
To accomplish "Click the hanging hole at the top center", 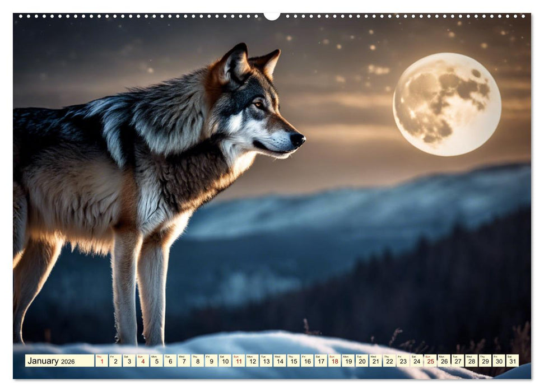I will pos(273,15).
